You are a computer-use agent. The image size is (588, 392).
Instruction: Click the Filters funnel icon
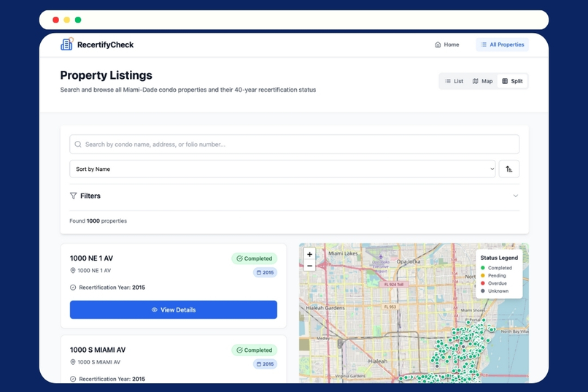[x=73, y=196]
